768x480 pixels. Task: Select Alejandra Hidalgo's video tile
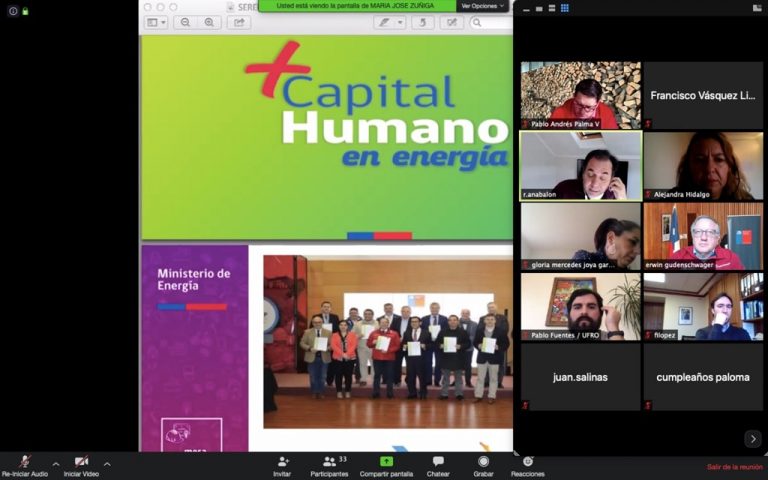coord(703,166)
